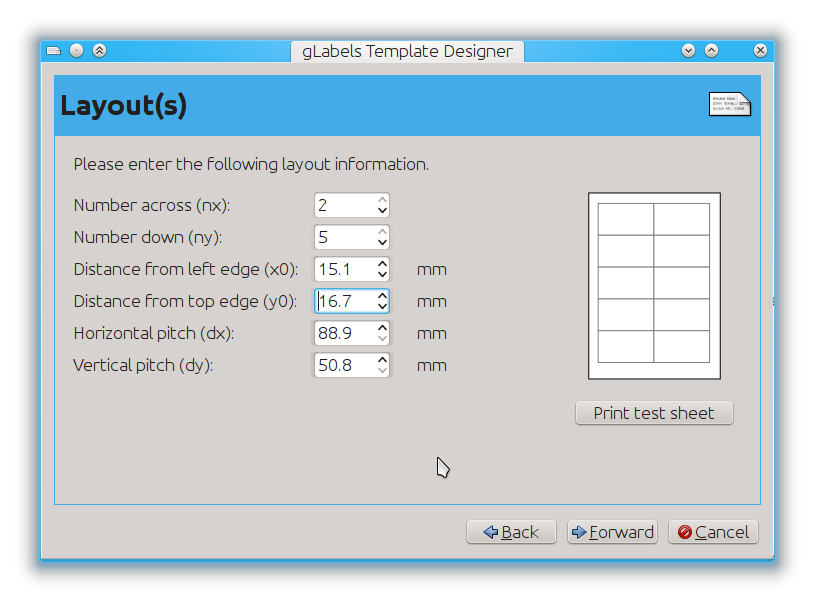Increase Horizontal pitch (dx) value
This screenshot has width=815, height=602.
pos(383,328)
